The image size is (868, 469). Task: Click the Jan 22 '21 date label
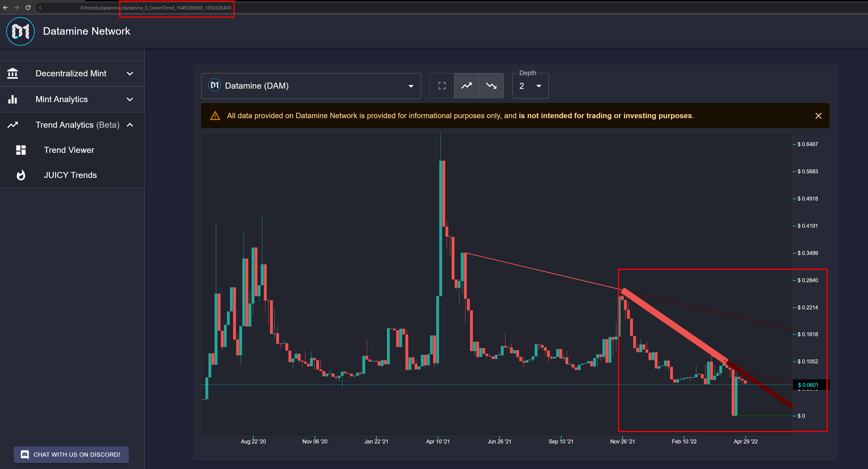click(x=376, y=441)
